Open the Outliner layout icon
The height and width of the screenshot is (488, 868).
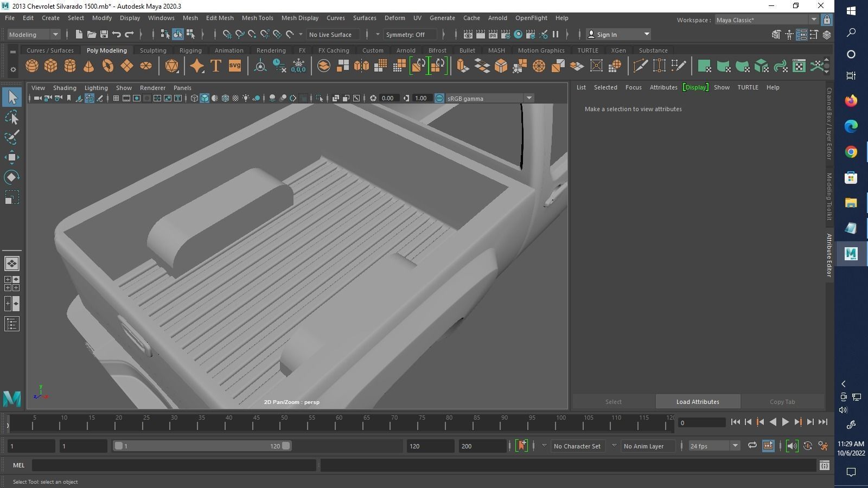tap(11, 324)
